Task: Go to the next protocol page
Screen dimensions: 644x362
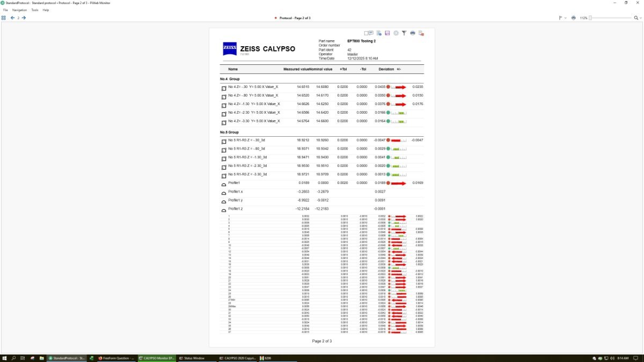Action: [x=24, y=18]
